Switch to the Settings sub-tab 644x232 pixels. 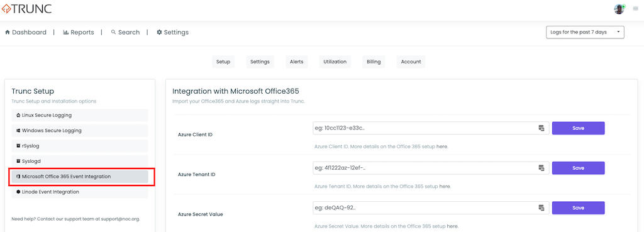click(x=260, y=62)
